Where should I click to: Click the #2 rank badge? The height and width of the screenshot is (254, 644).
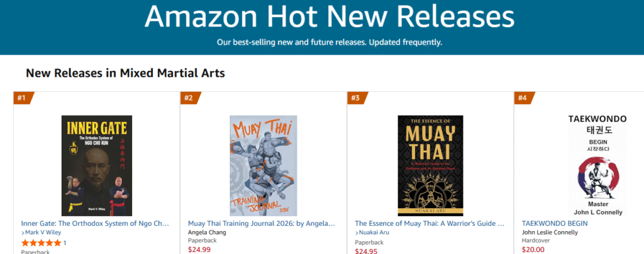point(189,97)
